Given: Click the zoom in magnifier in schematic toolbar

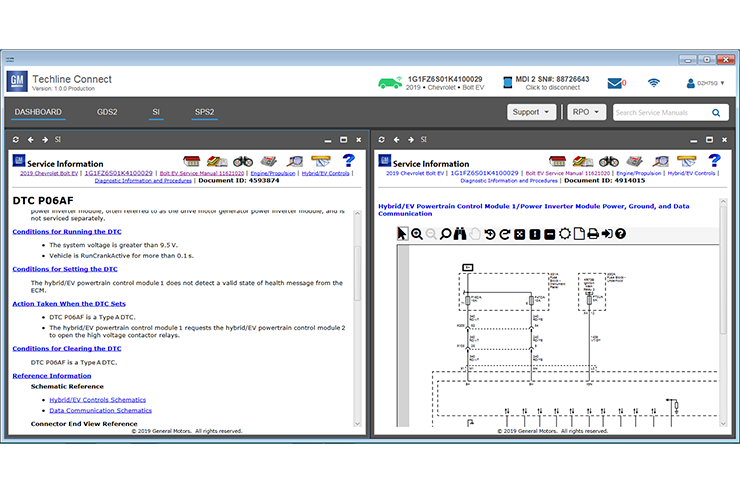Looking at the screenshot, I should (x=417, y=234).
